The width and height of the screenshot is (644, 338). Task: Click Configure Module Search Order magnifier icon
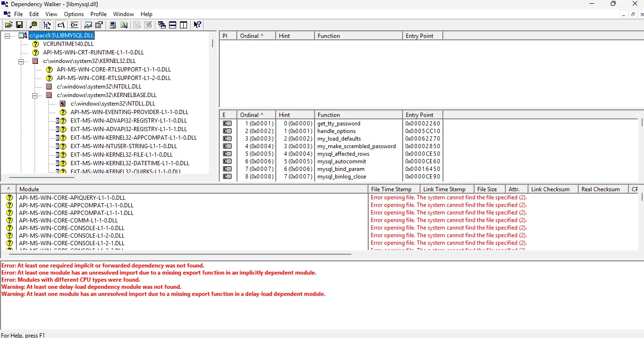124,25
